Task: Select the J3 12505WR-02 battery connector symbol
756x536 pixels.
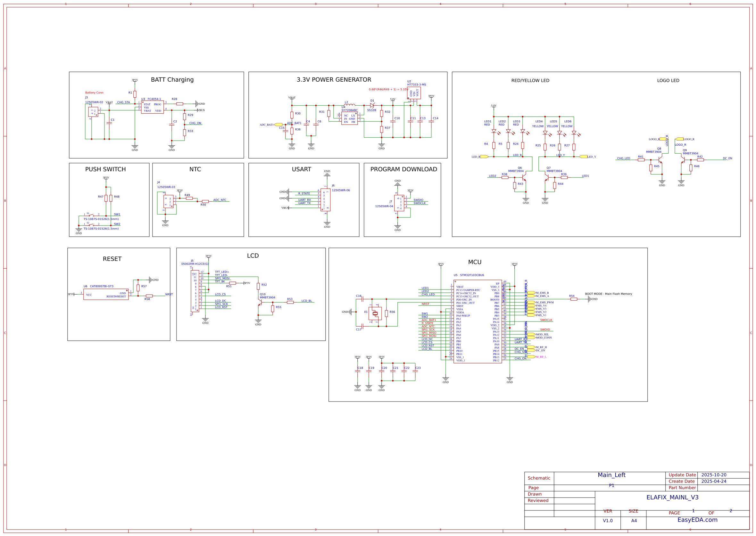Action: pos(93,112)
